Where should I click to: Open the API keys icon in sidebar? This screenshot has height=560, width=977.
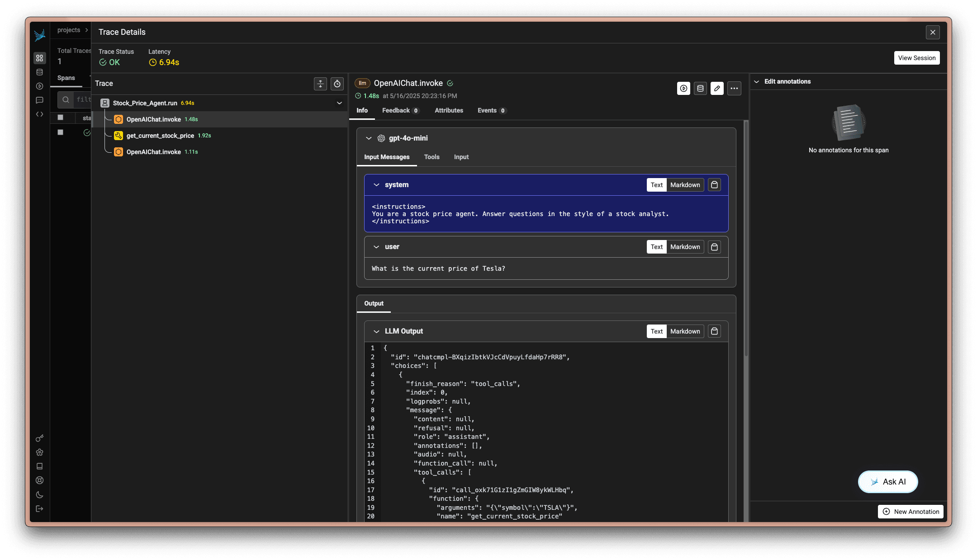(40, 438)
